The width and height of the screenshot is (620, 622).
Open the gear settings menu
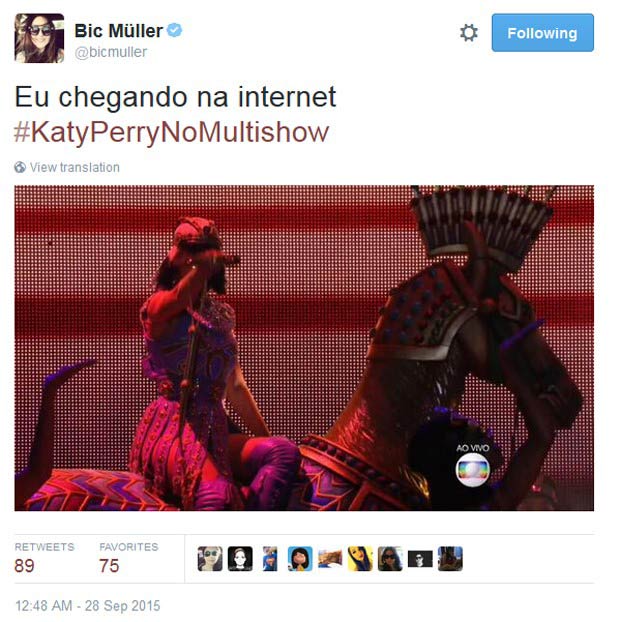(468, 33)
